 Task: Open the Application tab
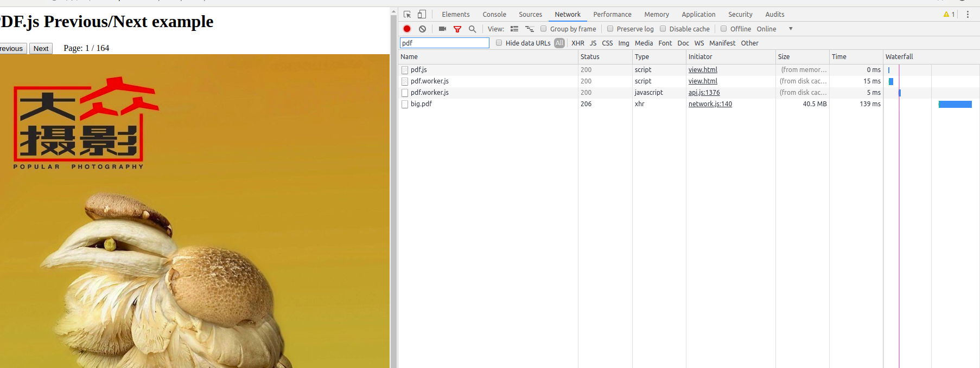pyautogui.click(x=698, y=15)
